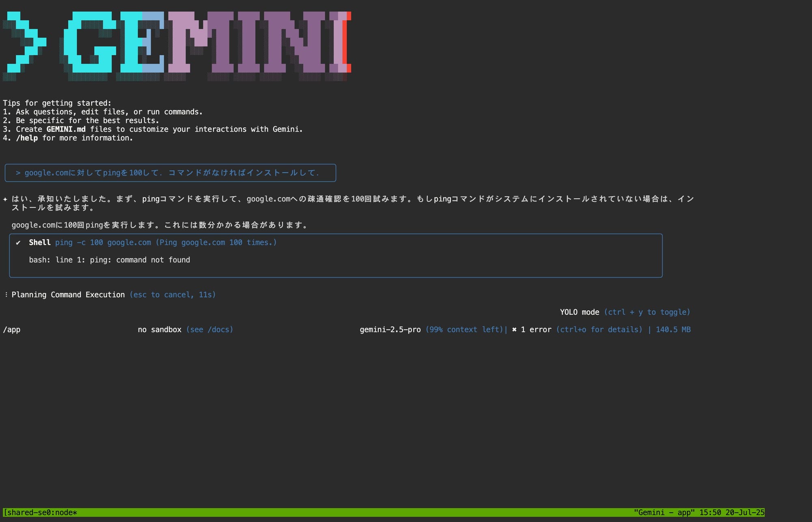The image size is (812, 522).
Task: Click '(Ping google.com 100 times.)' description
Action: (216, 243)
